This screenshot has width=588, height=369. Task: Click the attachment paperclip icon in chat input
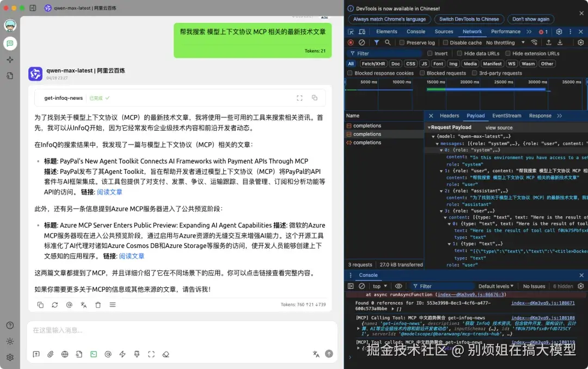pos(51,354)
